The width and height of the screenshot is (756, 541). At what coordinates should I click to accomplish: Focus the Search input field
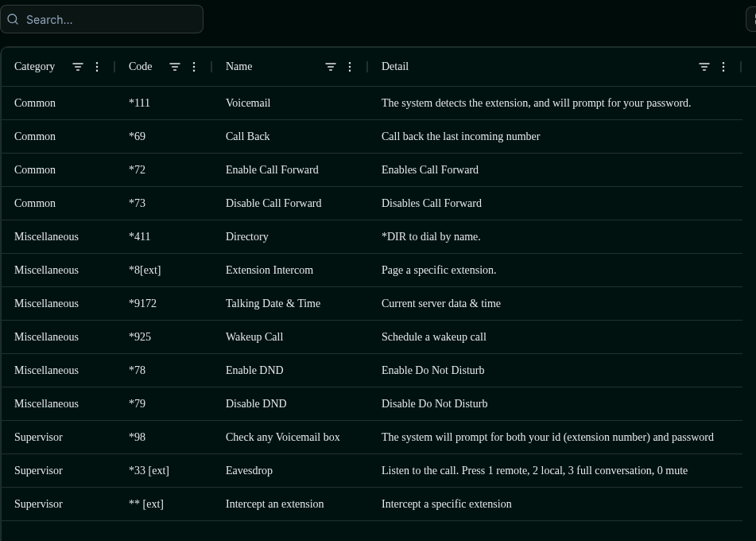102,19
